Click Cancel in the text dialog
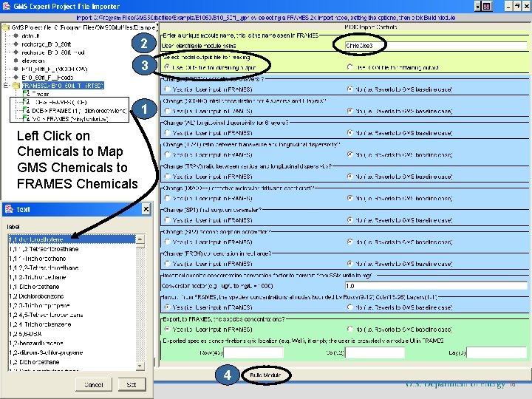Viewport: 532px width, 399px height. click(x=94, y=385)
